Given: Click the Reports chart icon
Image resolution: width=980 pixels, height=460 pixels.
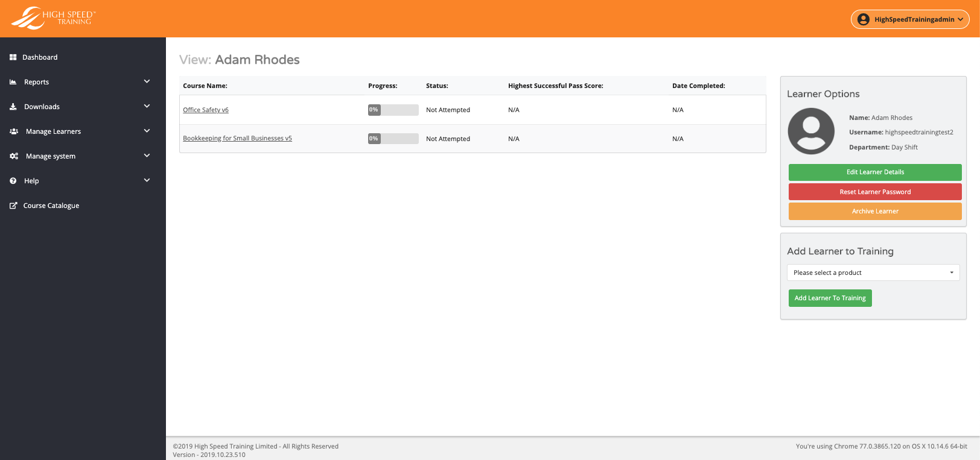Looking at the screenshot, I should click(x=13, y=82).
